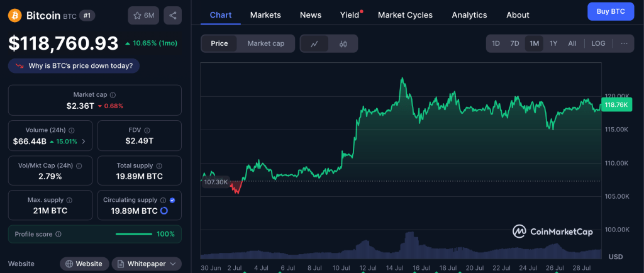The height and width of the screenshot is (273, 644).
Task: Set chart range to 1M
Action: (535, 43)
